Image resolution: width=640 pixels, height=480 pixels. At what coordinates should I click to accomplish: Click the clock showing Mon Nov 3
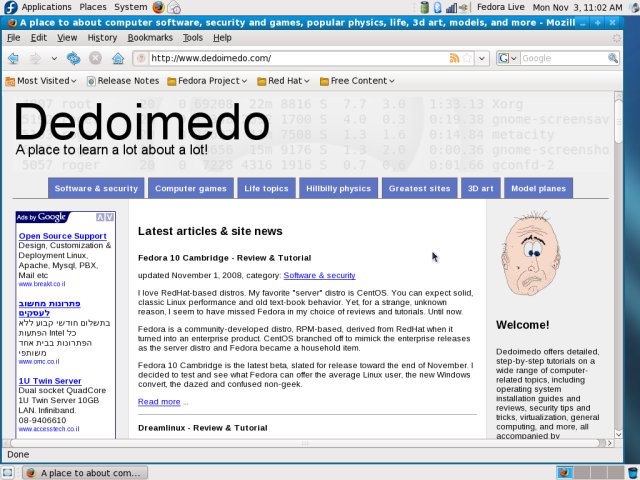[x=577, y=7]
